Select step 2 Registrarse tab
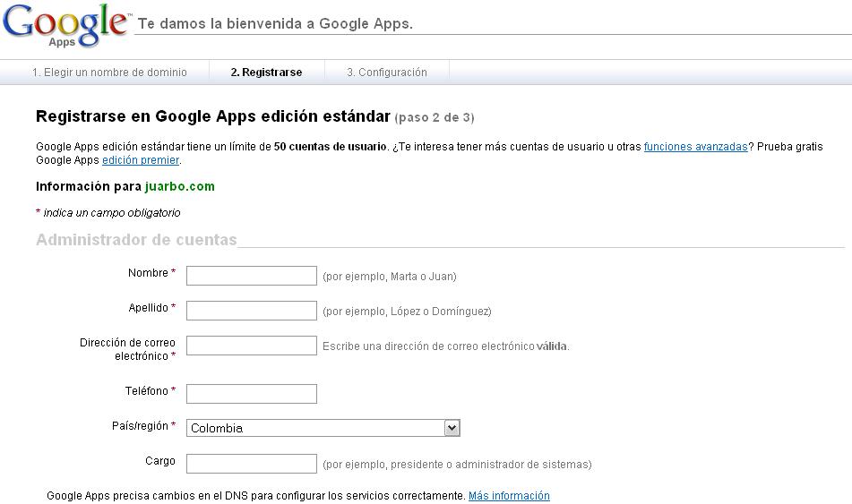Viewport: 852px width, 504px height. pyautogui.click(x=266, y=73)
